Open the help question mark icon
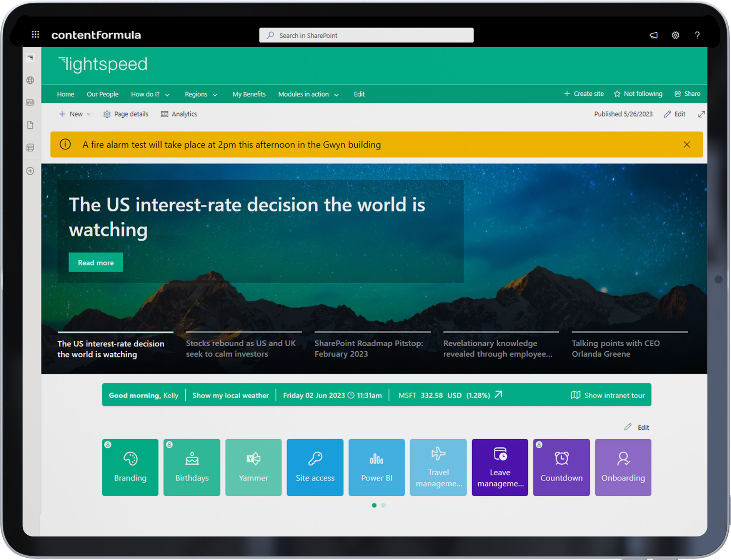The width and height of the screenshot is (731, 560). coord(697,35)
